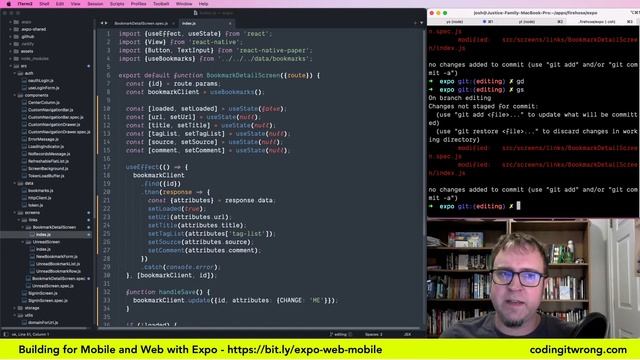This screenshot has width=640, height=360.
Task: Close the index.js editor tab
Action: coord(230,23)
